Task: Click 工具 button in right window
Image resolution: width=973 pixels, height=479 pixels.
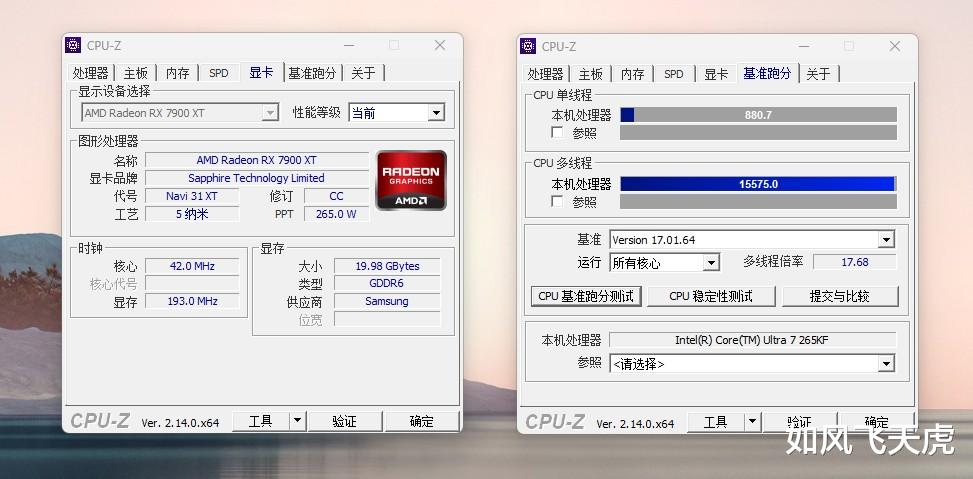Action: (x=715, y=423)
